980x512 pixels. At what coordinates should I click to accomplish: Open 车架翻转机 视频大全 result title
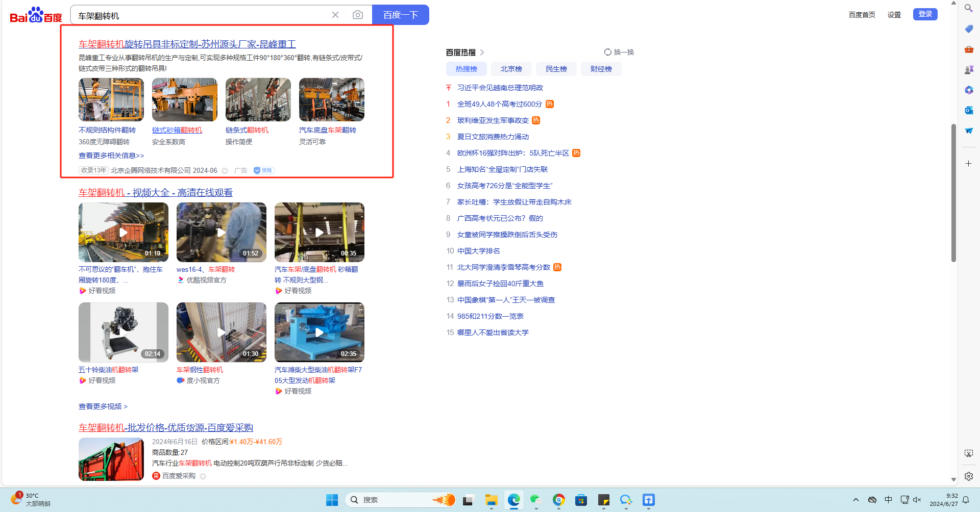156,193
